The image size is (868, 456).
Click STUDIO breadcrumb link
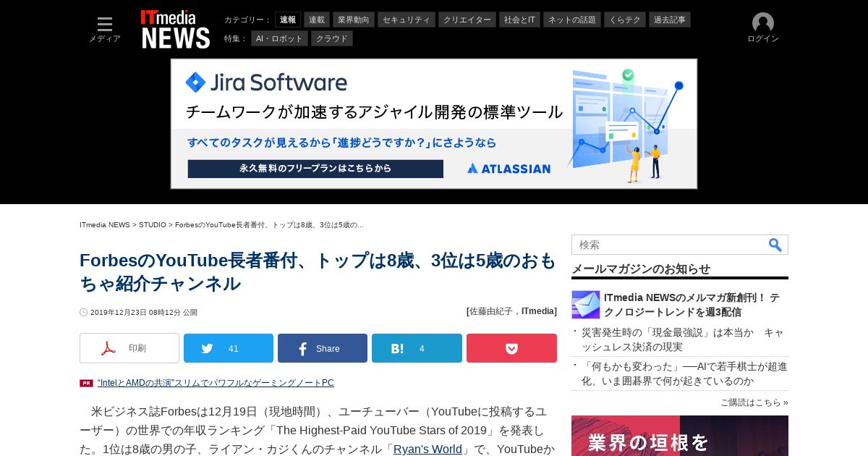pos(153,225)
